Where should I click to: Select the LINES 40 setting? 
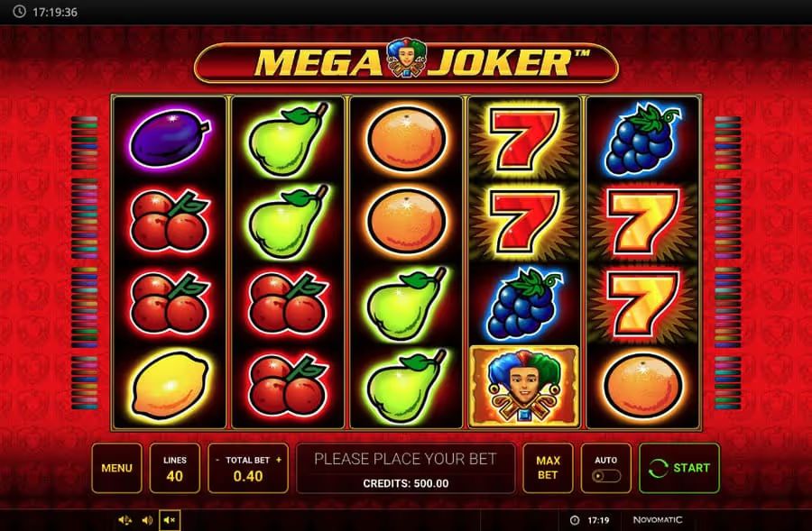(174, 468)
